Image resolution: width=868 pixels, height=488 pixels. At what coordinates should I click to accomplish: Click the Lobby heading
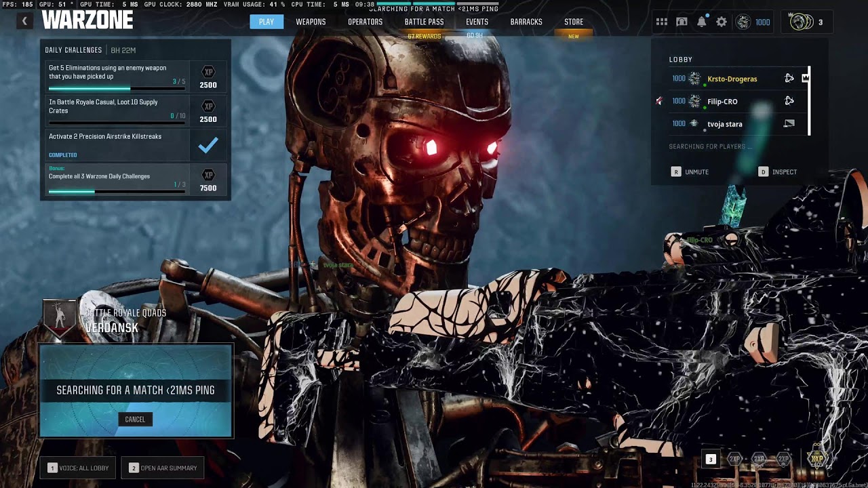(x=681, y=60)
